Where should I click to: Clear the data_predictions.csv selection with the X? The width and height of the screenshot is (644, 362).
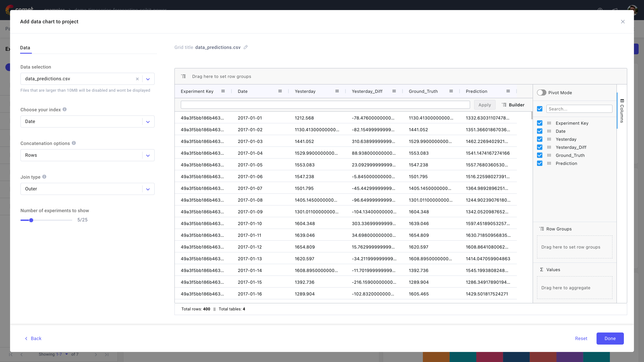click(x=137, y=79)
